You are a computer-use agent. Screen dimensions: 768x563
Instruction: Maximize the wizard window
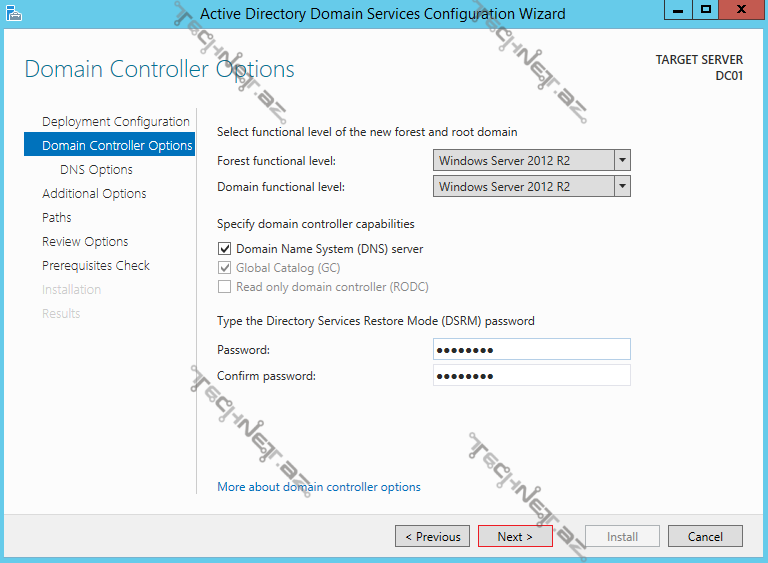(706, 10)
